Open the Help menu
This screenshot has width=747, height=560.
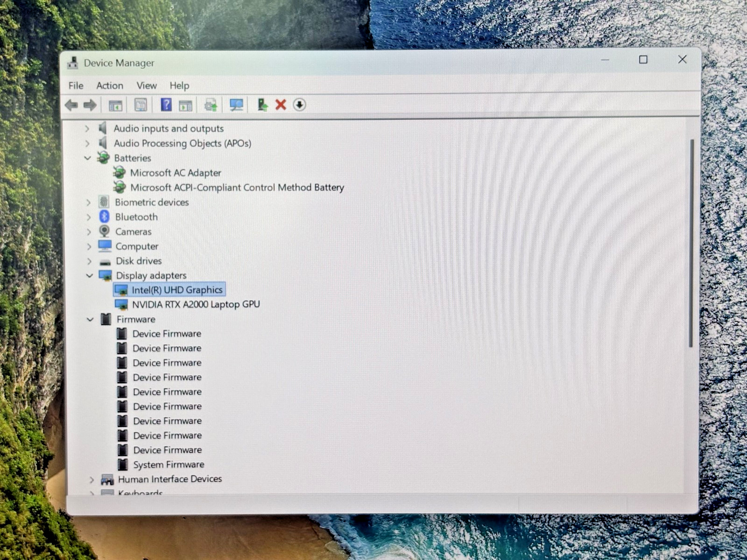click(179, 85)
